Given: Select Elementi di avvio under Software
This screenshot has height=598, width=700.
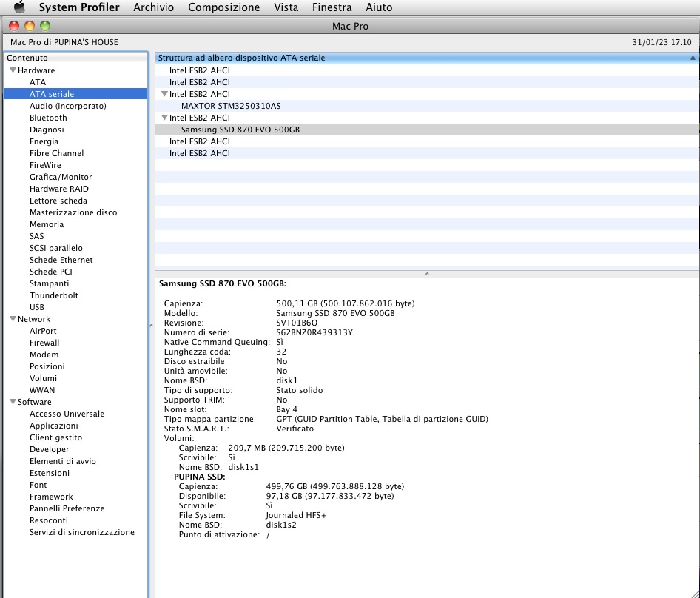Looking at the screenshot, I should coord(62,461).
